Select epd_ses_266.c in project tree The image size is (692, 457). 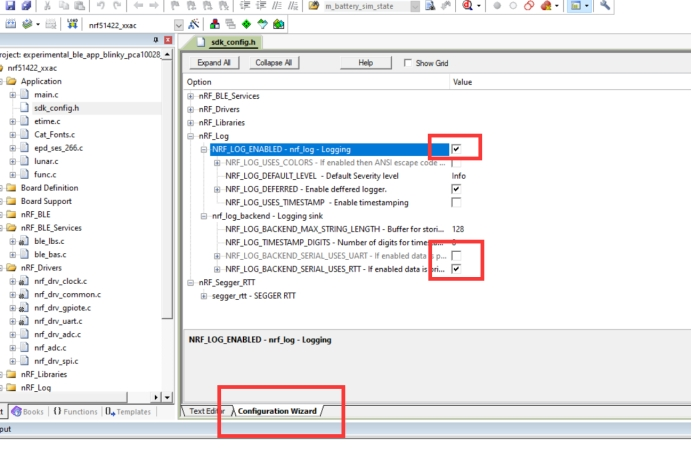[59, 148]
